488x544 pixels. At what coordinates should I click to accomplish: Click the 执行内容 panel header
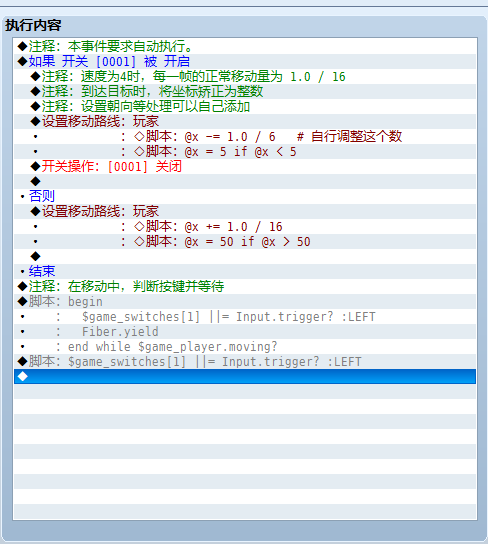(x=33, y=25)
